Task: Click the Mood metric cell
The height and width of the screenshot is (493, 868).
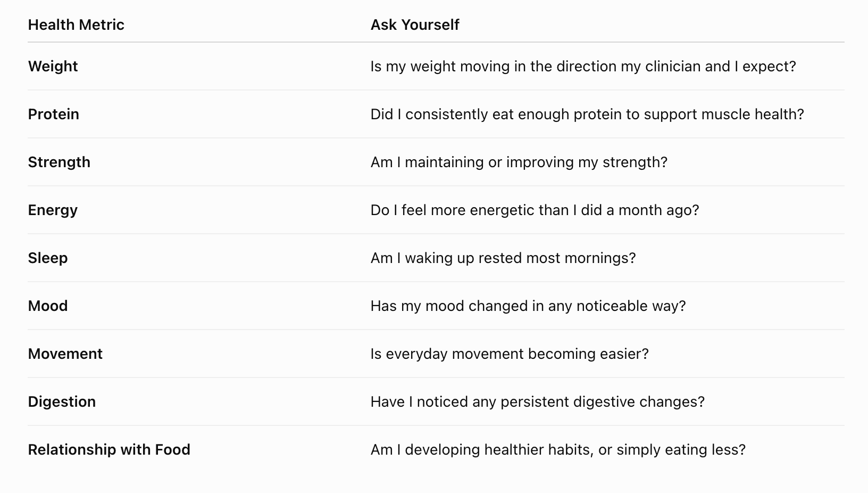Action: click(48, 306)
